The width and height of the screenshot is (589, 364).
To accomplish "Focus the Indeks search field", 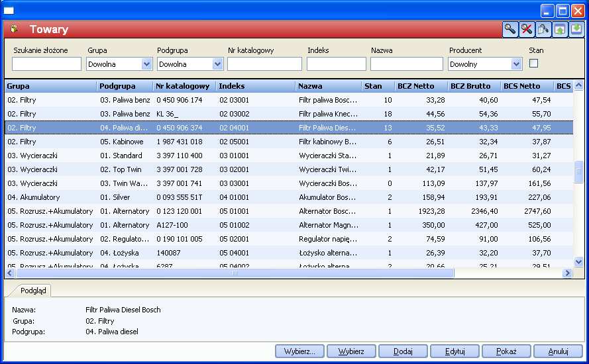I will pyautogui.click(x=336, y=64).
